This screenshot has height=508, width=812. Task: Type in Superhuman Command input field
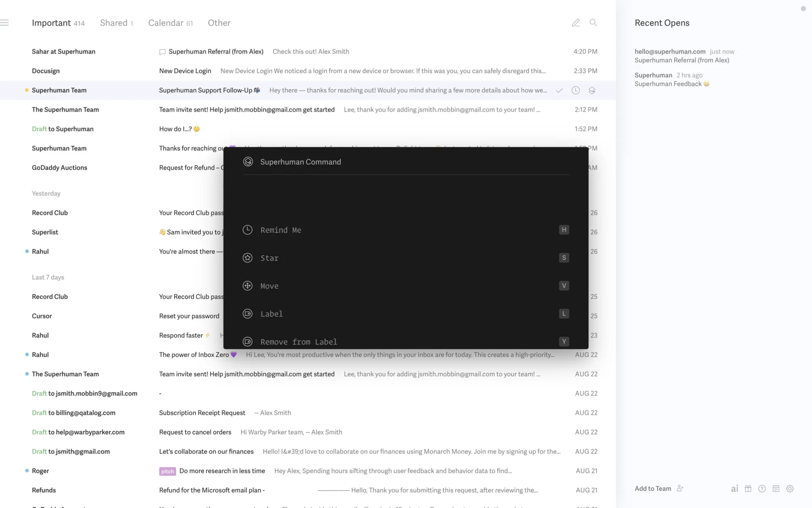406,162
